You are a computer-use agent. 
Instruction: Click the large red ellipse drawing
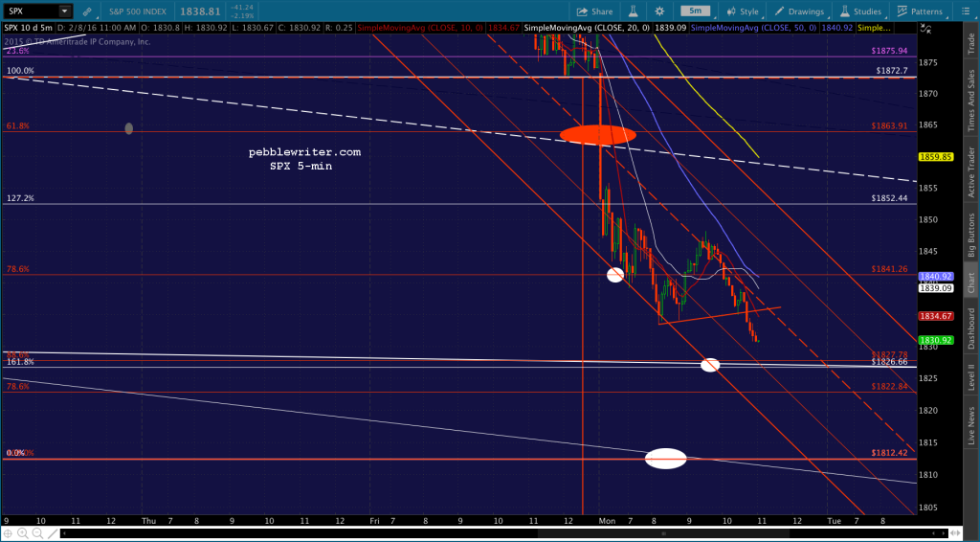click(x=597, y=134)
